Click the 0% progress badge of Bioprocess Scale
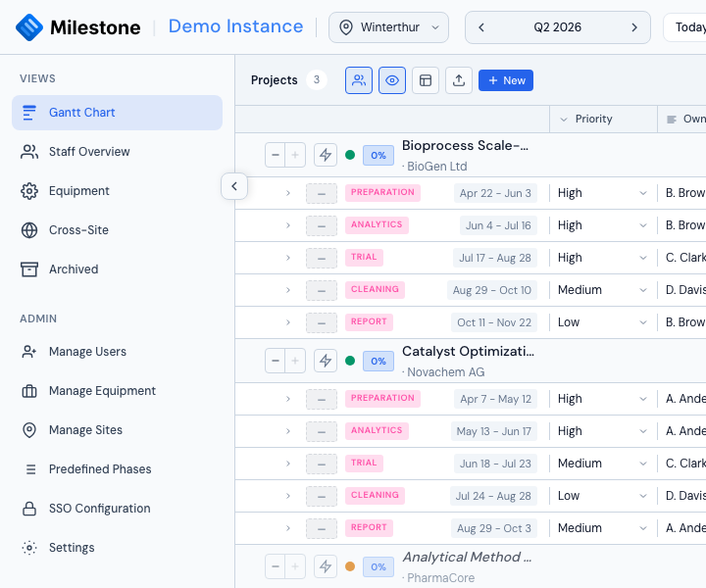 (x=378, y=155)
